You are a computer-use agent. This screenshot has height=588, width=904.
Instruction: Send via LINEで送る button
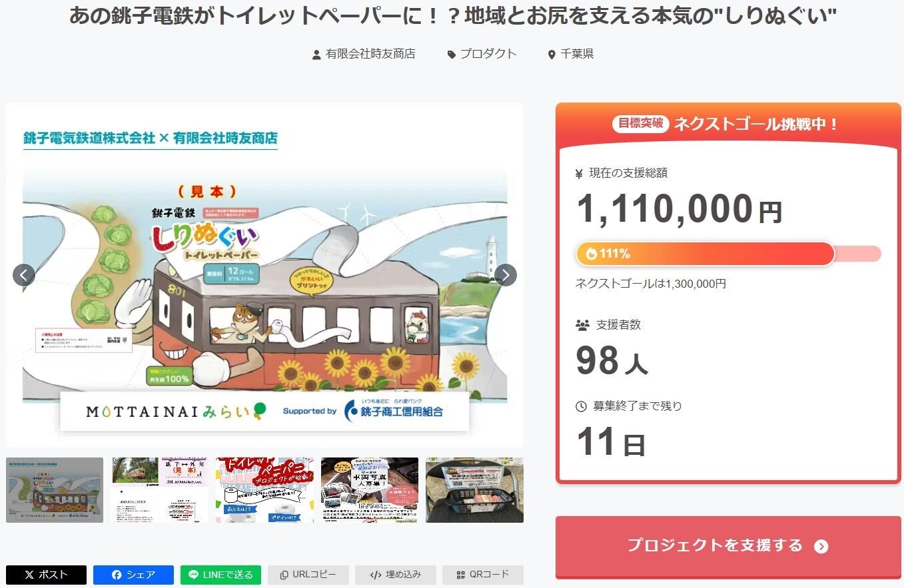click(221, 575)
